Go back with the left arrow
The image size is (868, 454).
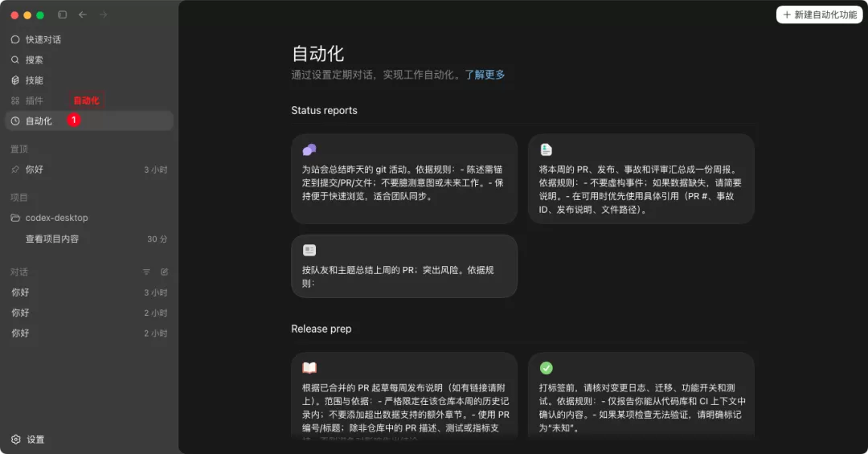[x=83, y=15]
